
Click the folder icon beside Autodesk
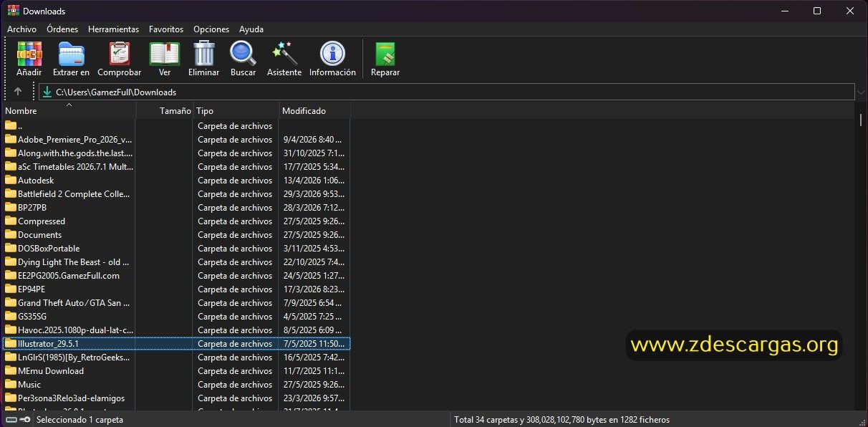point(11,180)
